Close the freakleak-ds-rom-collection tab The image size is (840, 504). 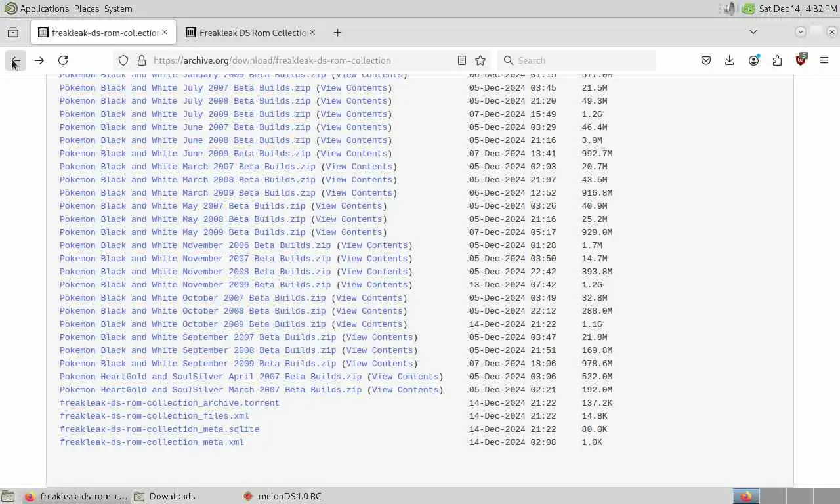click(165, 32)
